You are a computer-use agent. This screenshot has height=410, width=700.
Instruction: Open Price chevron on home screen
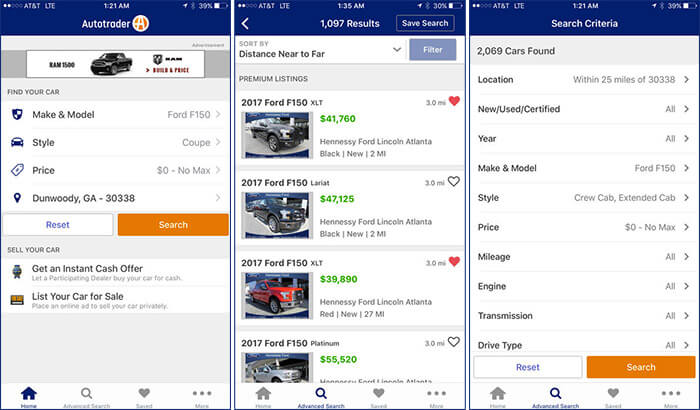(218, 170)
